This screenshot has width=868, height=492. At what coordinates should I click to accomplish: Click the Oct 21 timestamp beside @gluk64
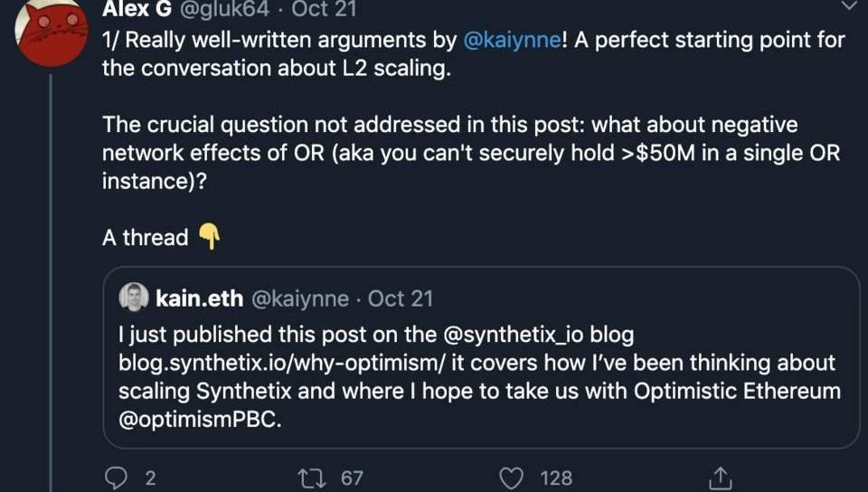(324, 10)
